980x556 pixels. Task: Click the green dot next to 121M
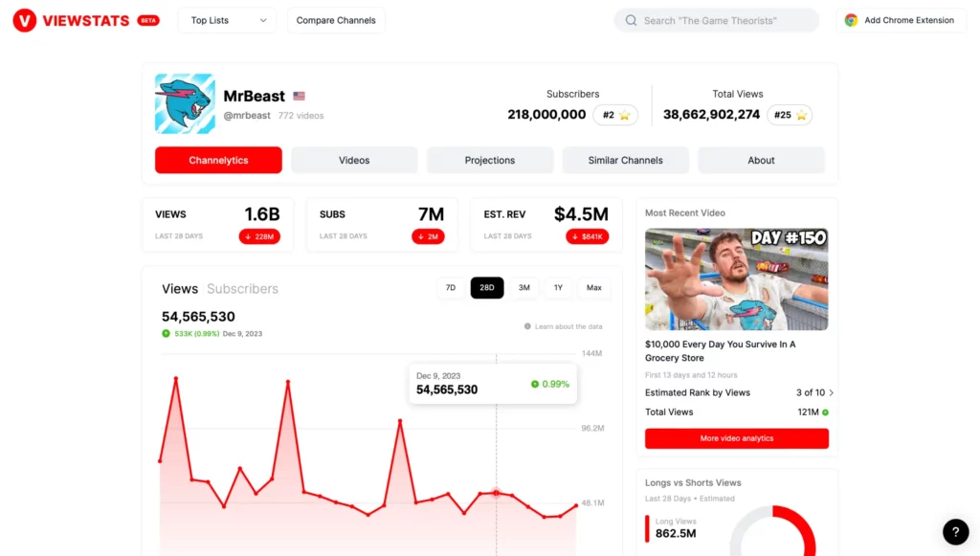[x=826, y=412]
